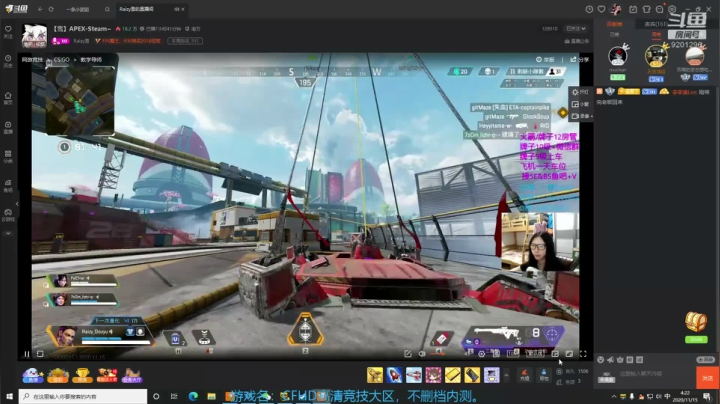Open the categories grid icon in left sidebar

pyautogui.click(x=8, y=156)
